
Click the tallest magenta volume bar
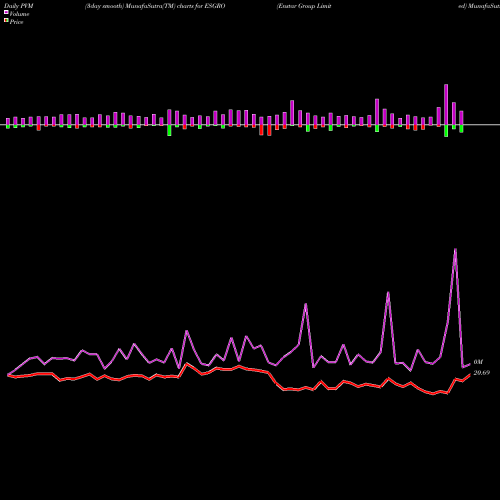[446, 105]
